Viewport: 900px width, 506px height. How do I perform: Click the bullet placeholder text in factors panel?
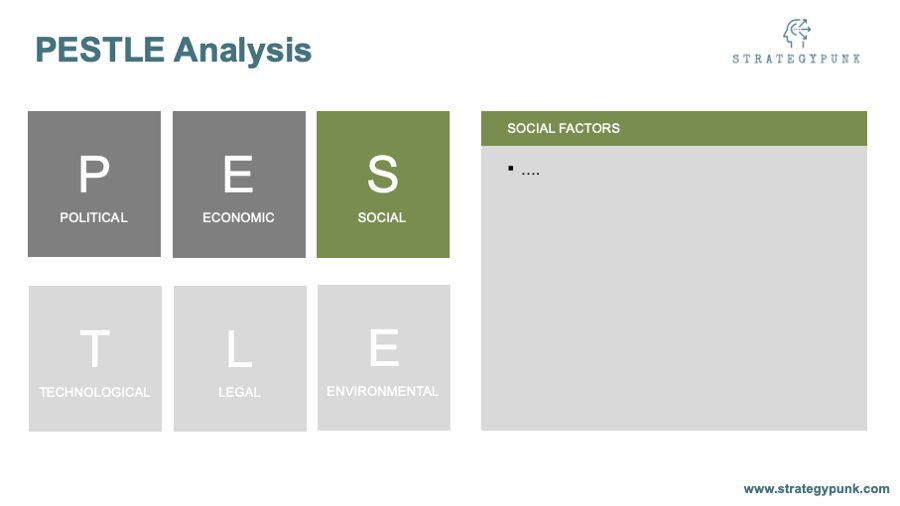pyautogui.click(x=530, y=172)
